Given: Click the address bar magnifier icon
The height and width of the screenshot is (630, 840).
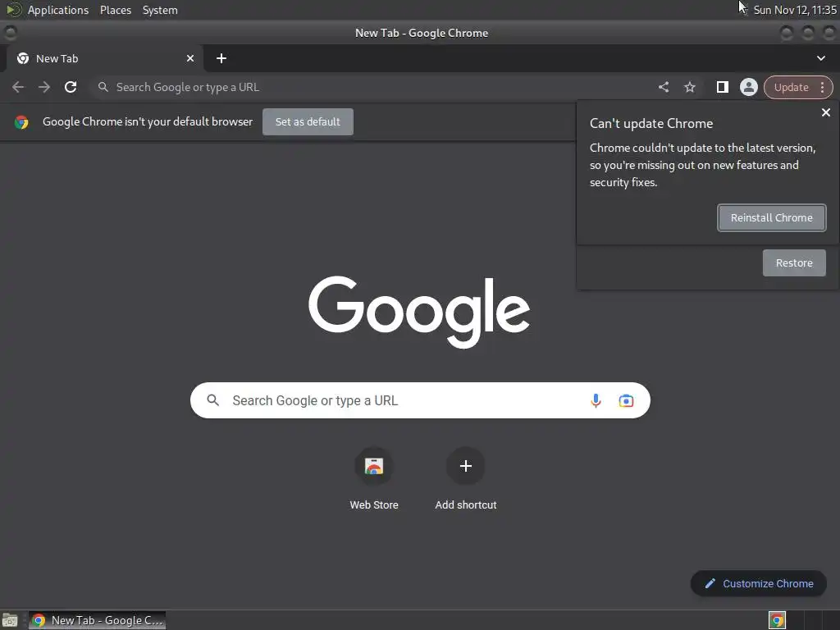Looking at the screenshot, I should (103, 87).
